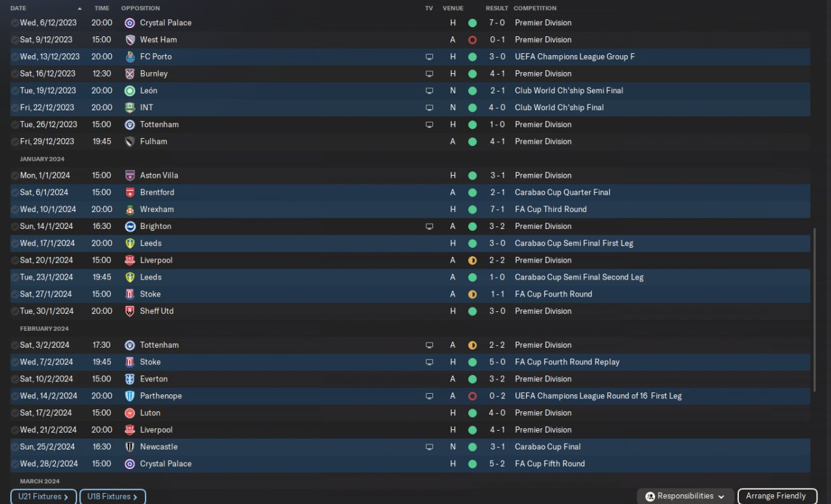Open the Responsibilities dropdown

(686, 496)
